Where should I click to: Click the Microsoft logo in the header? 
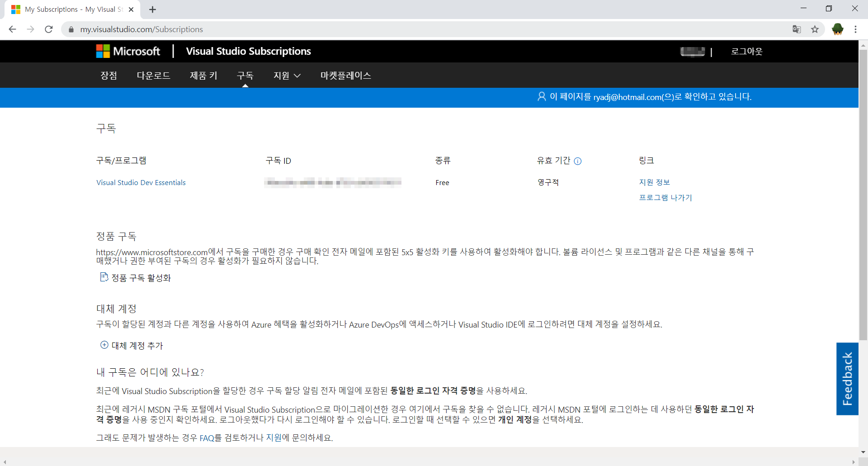click(128, 51)
